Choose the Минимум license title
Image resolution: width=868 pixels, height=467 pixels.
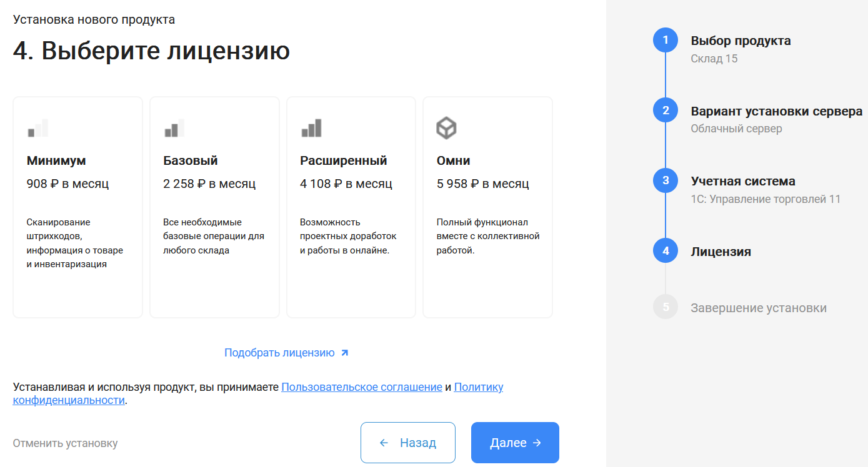pyautogui.click(x=56, y=160)
